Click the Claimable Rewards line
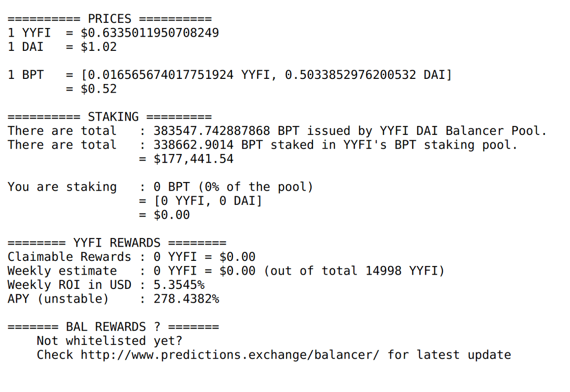The height and width of the screenshot is (392, 570). [x=132, y=257]
